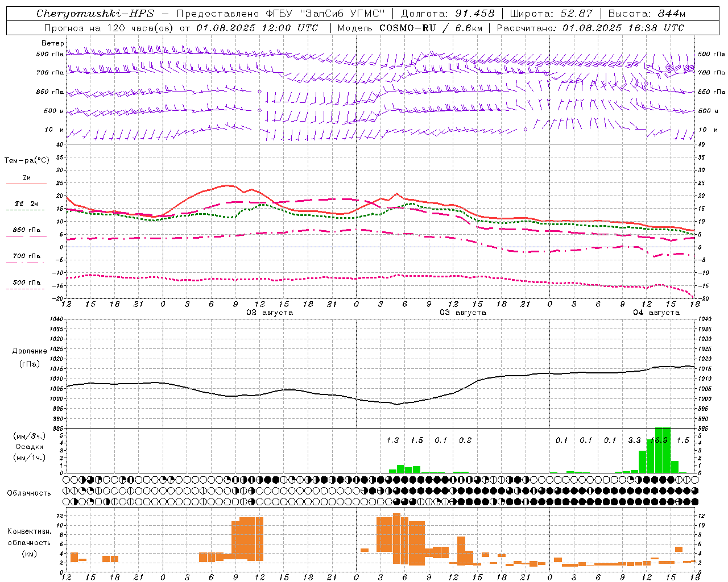The height and width of the screenshot is (582, 728).
Task: Click the (мм/3ч.) precipitation unit label
Action: 29,436
